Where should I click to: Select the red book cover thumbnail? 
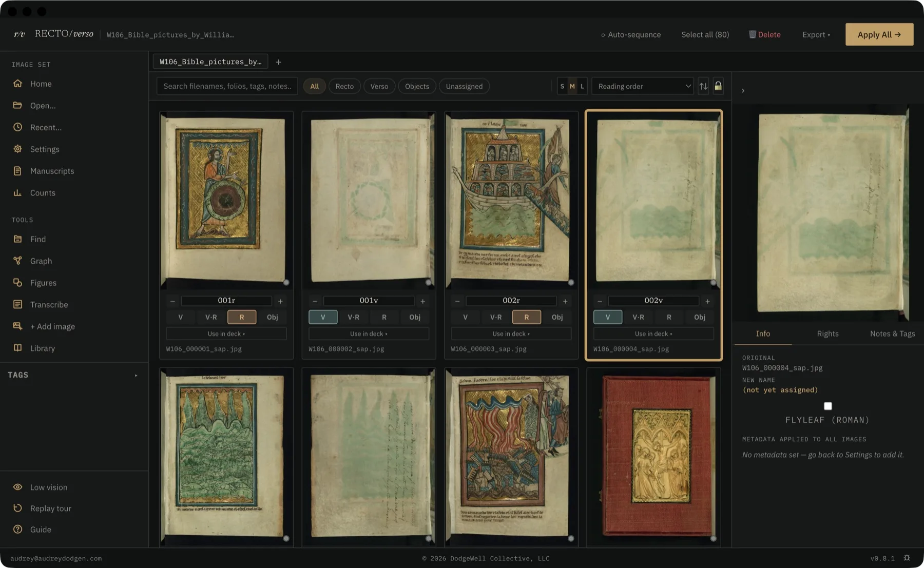pos(654,457)
